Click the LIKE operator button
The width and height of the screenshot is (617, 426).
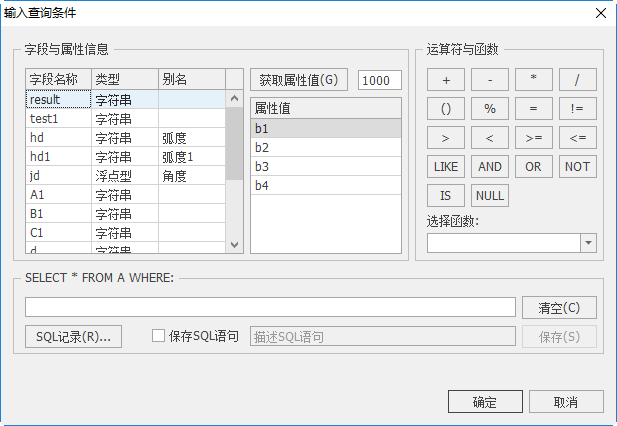[445, 167]
